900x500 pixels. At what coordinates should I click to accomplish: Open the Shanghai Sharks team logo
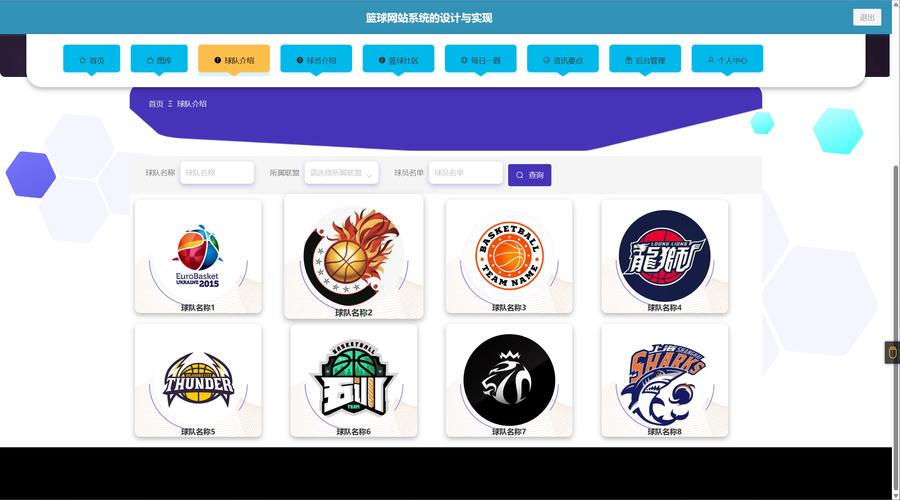coord(665,381)
